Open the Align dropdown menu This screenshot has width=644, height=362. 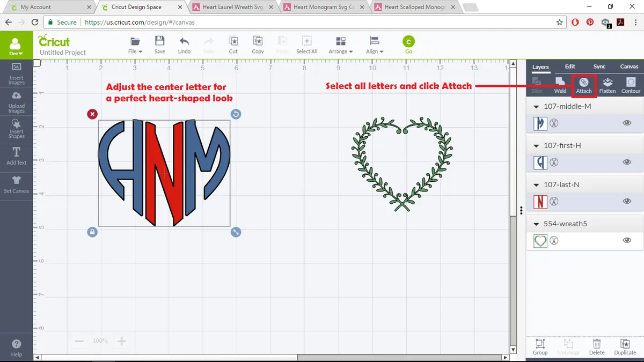point(375,45)
